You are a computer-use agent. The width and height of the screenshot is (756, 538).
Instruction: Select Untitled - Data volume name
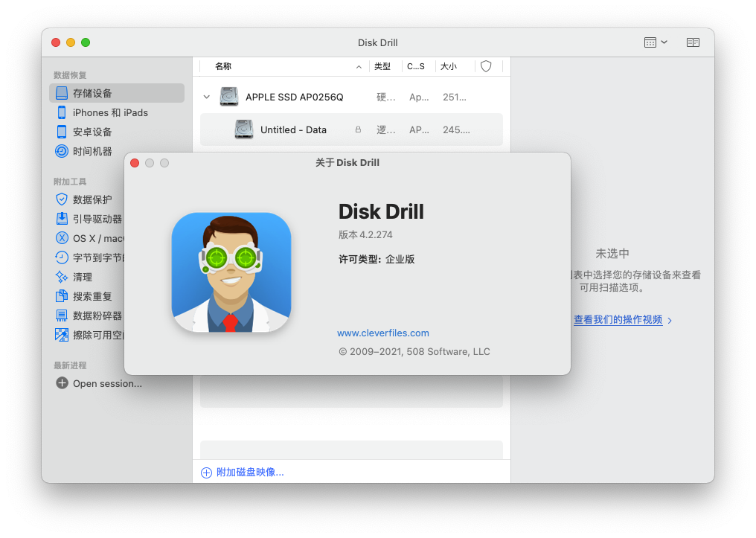(294, 129)
